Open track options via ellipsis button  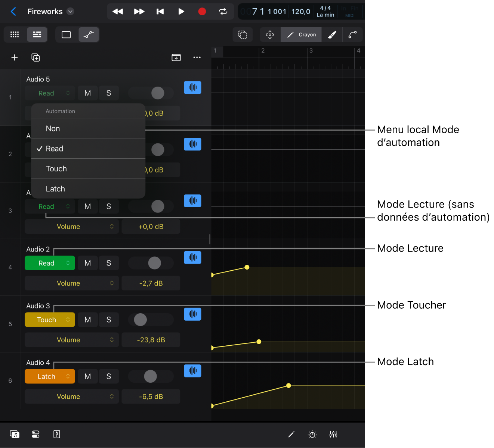pyautogui.click(x=197, y=57)
